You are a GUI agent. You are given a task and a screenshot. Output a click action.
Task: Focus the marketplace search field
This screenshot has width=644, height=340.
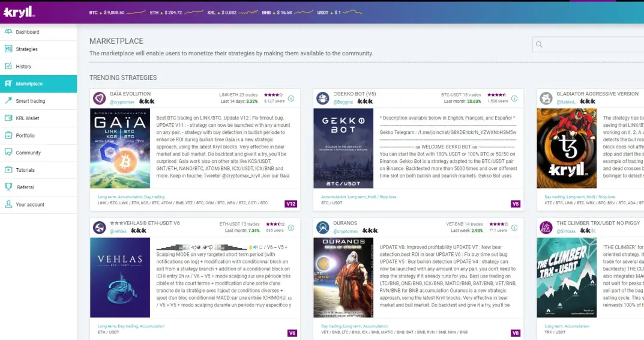pyautogui.click(x=589, y=44)
